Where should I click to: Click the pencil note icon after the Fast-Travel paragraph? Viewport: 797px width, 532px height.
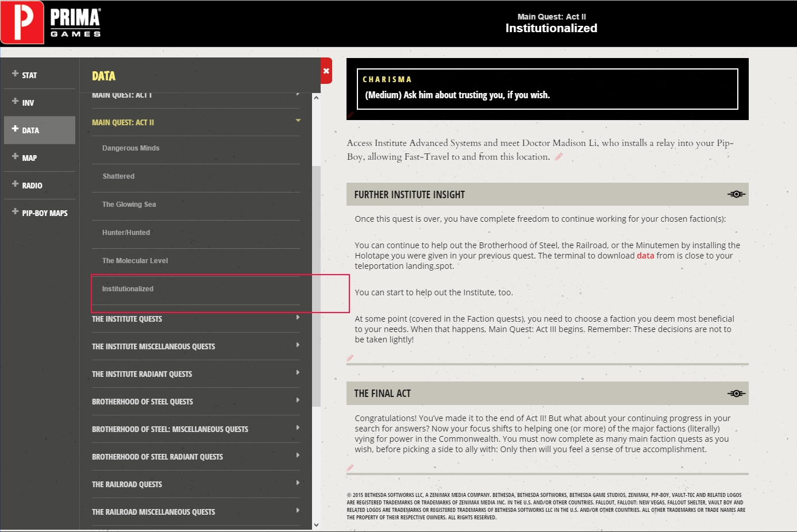pos(559,156)
